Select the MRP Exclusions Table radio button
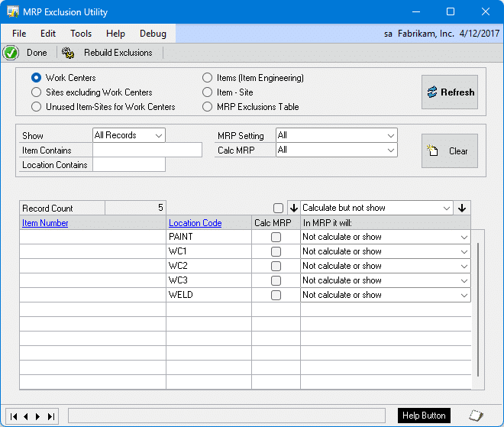The image size is (504, 427). (x=208, y=107)
